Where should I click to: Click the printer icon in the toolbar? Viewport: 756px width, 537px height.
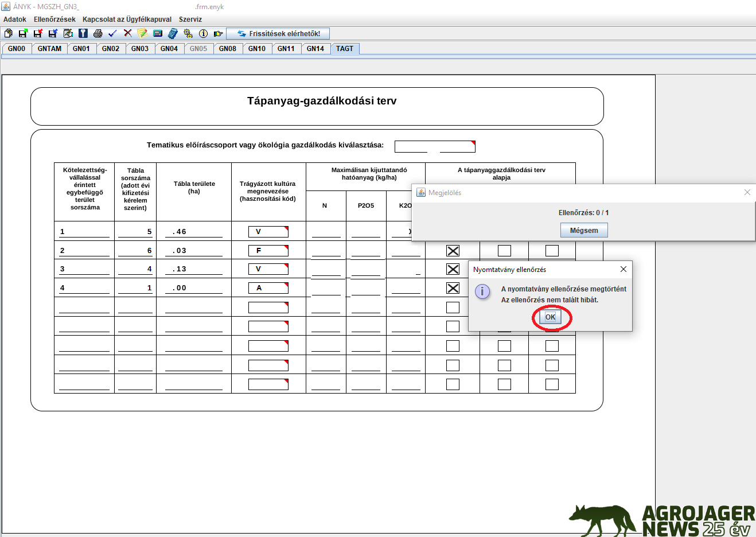(x=98, y=34)
